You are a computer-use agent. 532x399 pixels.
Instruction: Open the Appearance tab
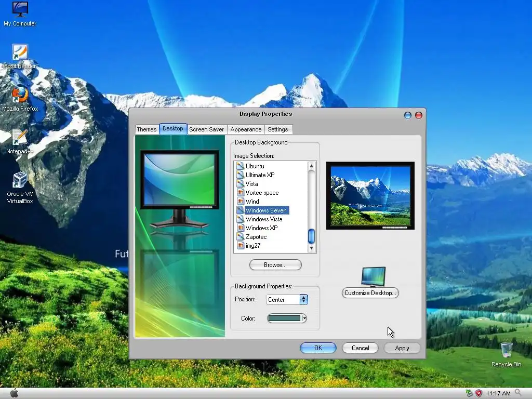[246, 129]
